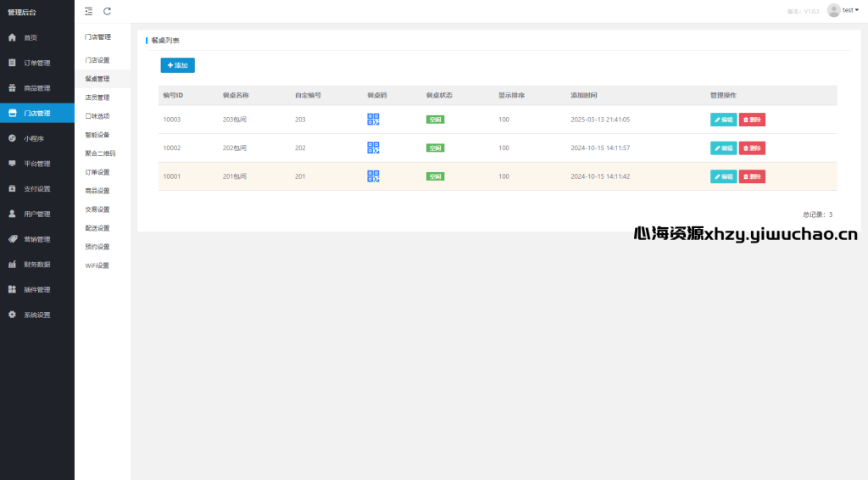Go to 商品管理 in main sidebar
The width and height of the screenshot is (868, 480).
(x=36, y=88)
